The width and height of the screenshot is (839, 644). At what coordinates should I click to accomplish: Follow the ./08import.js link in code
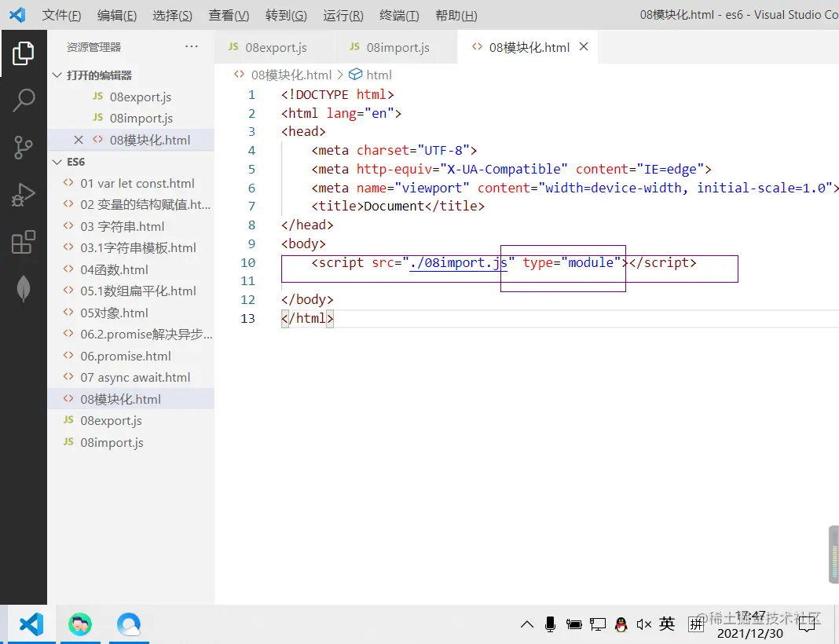[458, 262]
